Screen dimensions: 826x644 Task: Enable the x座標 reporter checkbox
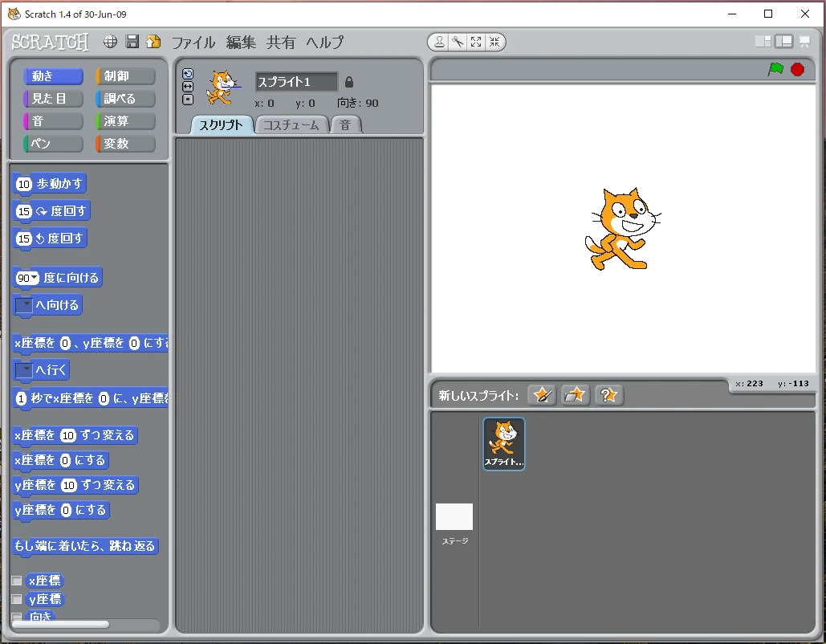17,581
